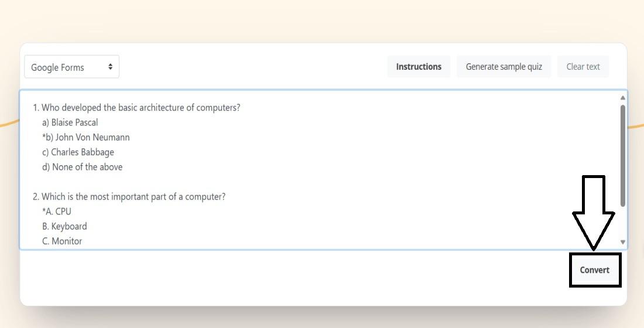Viewport: 644px width, 328px height.
Task: Click the text area scrollbar down arrow
Action: (623, 242)
